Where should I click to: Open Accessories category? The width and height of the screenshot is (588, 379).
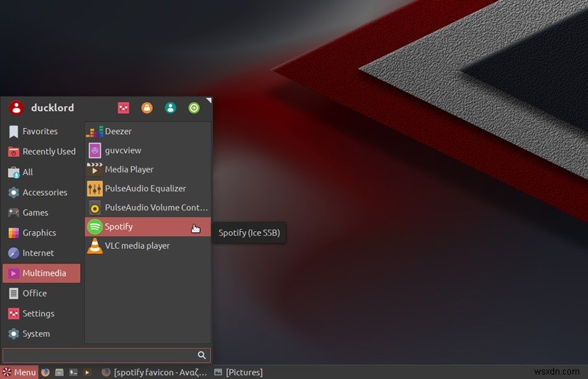tap(41, 192)
